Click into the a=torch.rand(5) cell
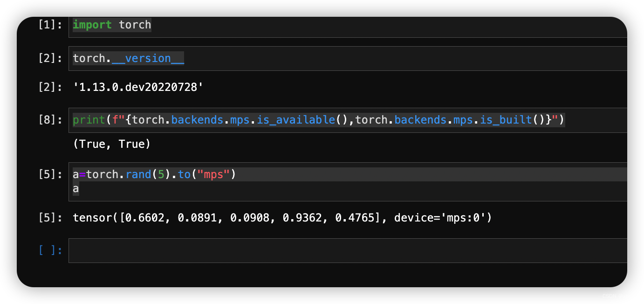Image resolution: width=644 pixels, height=304 pixels. 348,182
